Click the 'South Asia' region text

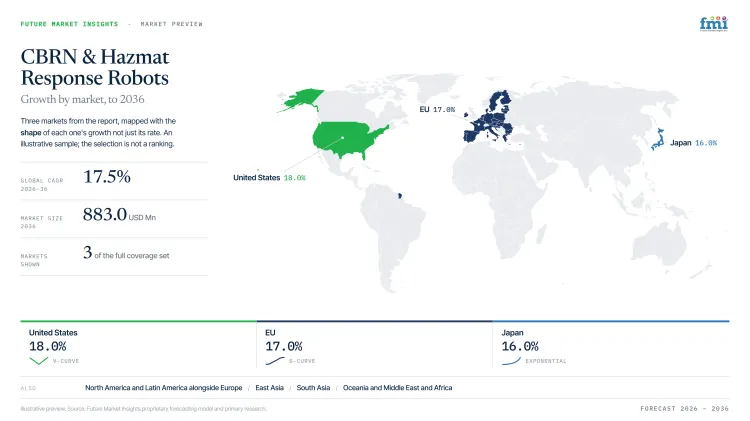pos(313,388)
